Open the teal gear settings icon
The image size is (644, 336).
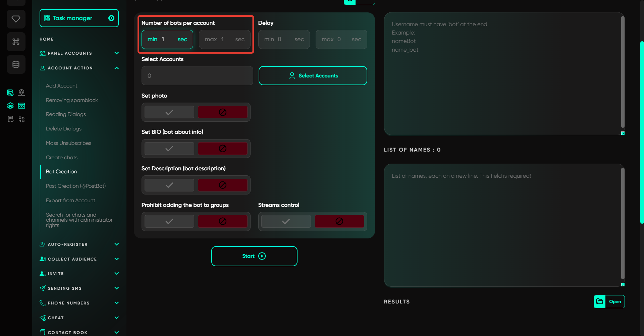click(10, 106)
